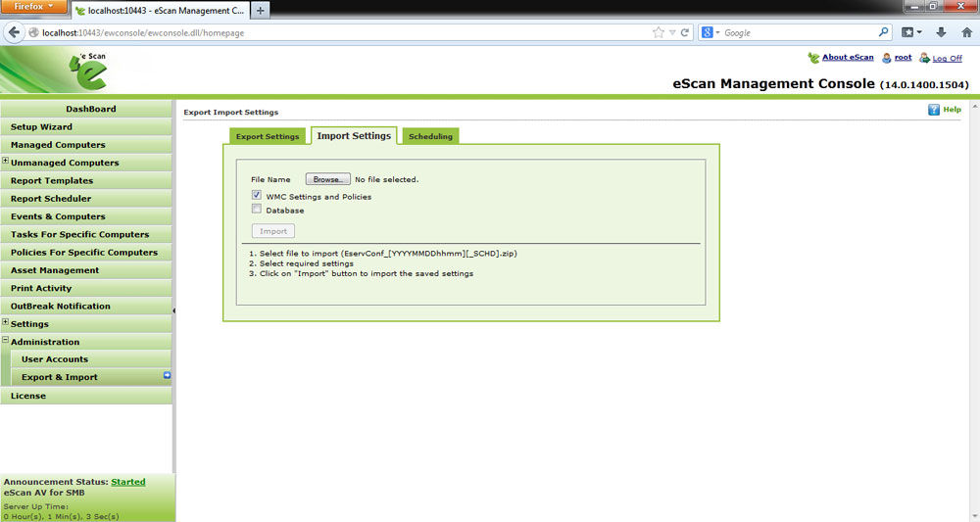Click the search magnifier icon
This screenshot has width=980, height=522.
883,32
